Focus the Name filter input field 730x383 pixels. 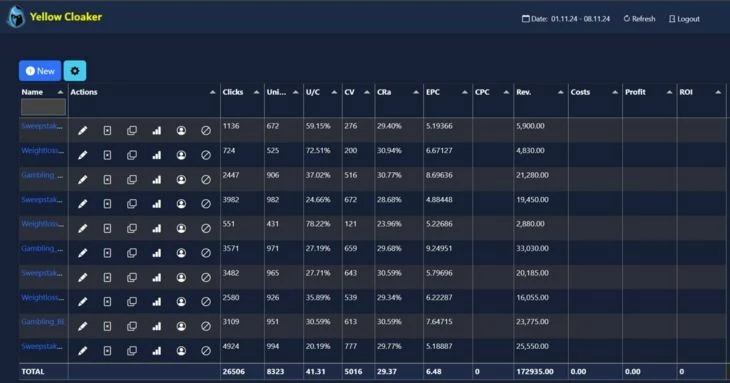pos(43,108)
